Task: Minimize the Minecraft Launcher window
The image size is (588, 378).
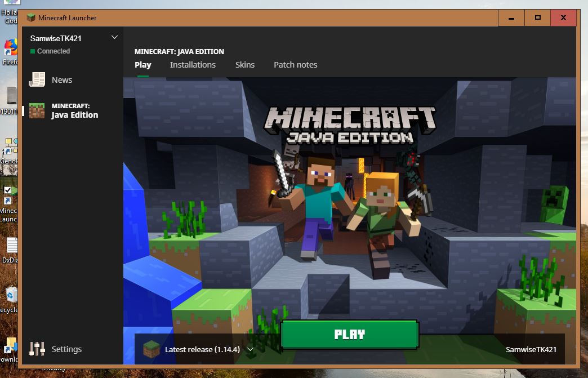Action: tap(511, 17)
